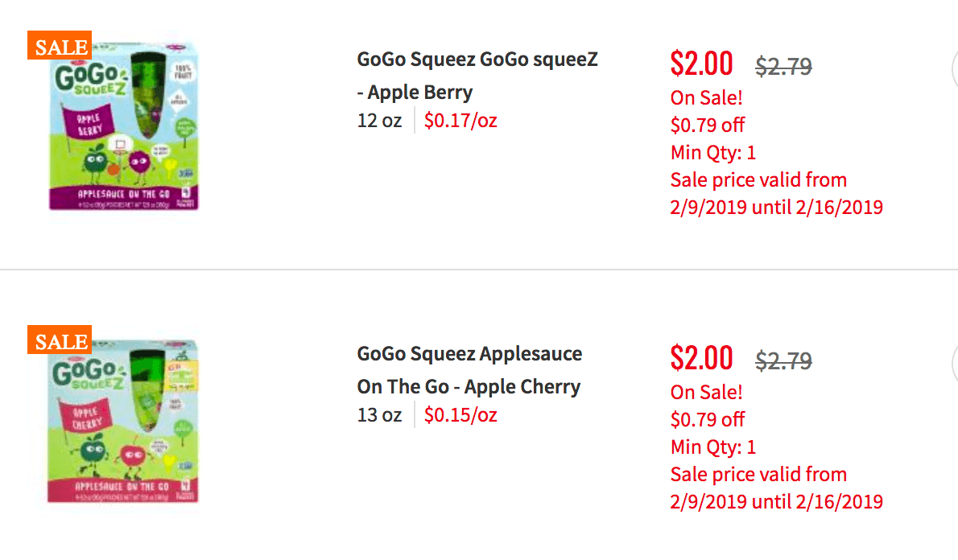958x560 pixels.
Task: Click "On Sale!" text for Apple Berry
Action: (706, 97)
